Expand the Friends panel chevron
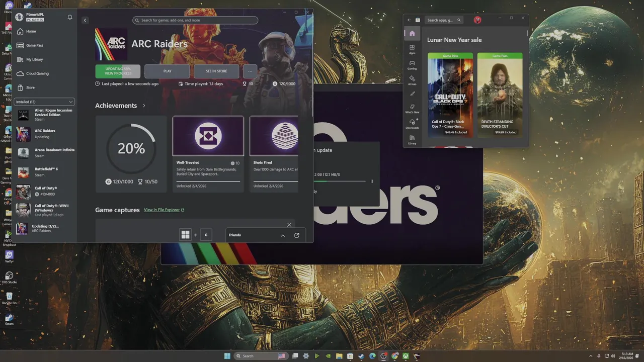 pyautogui.click(x=282, y=235)
